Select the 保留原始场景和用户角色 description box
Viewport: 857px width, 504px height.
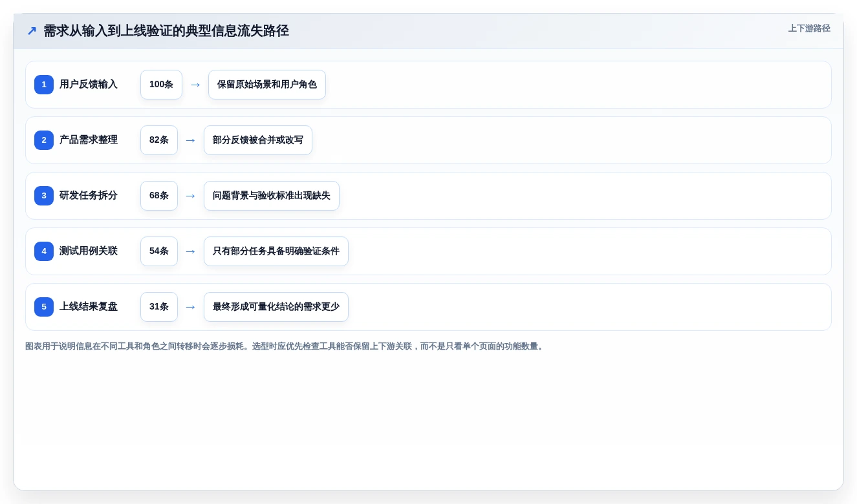point(267,85)
